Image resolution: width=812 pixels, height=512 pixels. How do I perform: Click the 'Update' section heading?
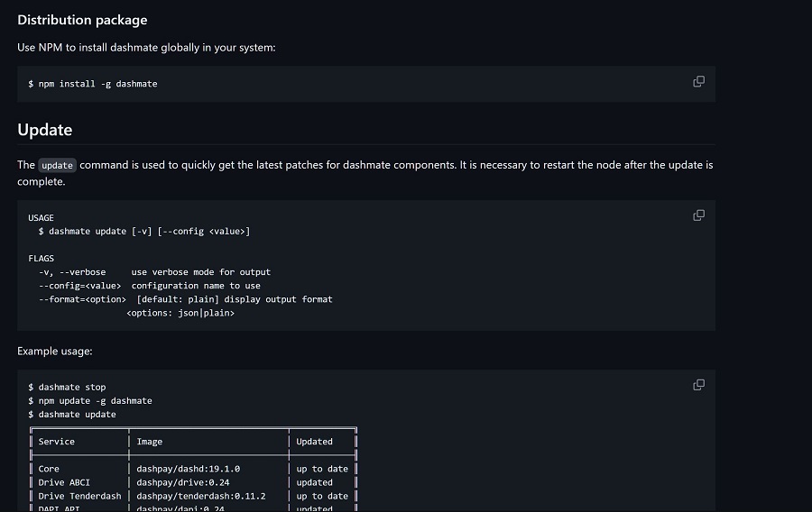click(44, 129)
